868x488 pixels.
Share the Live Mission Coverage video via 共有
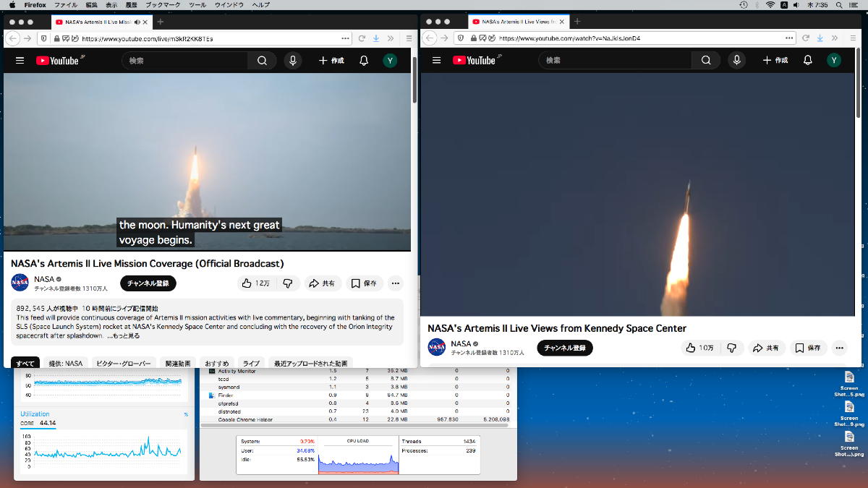click(323, 283)
